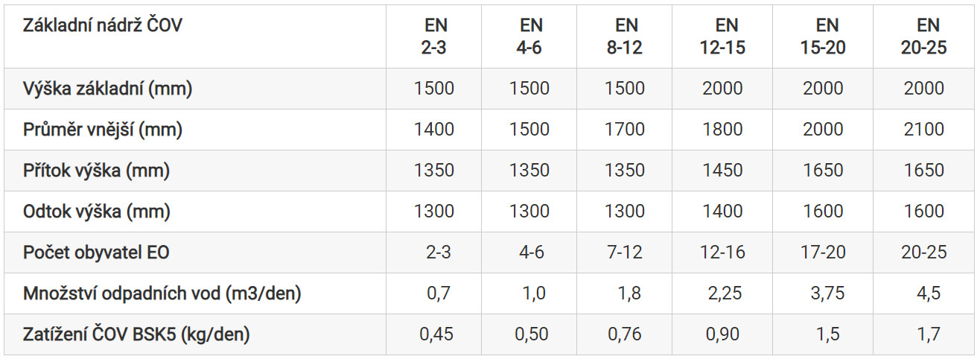
Task: Click the "Průměr vnější (mm)" row label
Action: (x=103, y=130)
